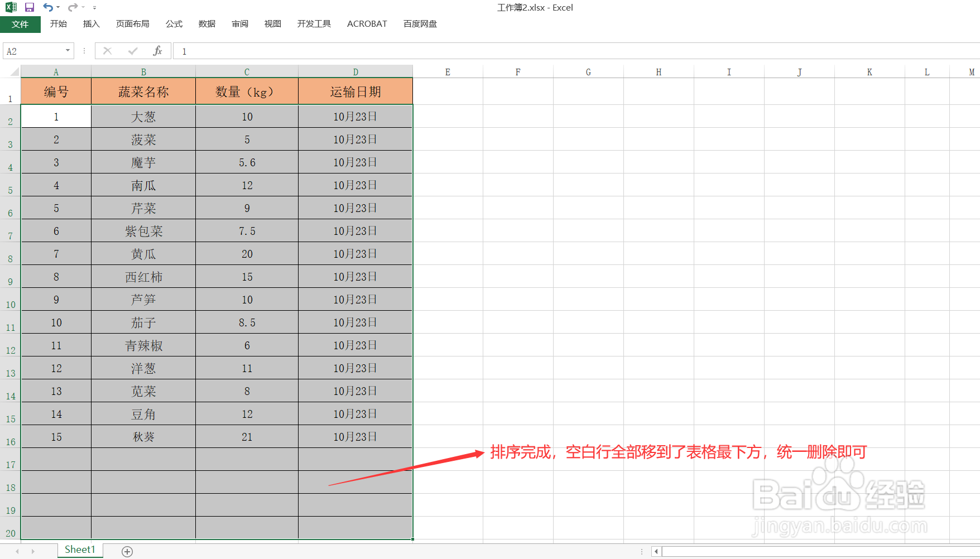Image resolution: width=980 pixels, height=559 pixels.
Task: Switch to the 开始 ribbon tab
Action: click(x=59, y=24)
